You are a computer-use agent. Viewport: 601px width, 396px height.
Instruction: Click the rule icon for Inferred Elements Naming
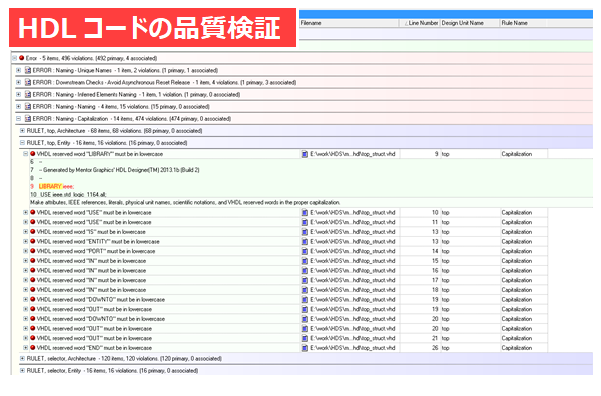coord(28,94)
